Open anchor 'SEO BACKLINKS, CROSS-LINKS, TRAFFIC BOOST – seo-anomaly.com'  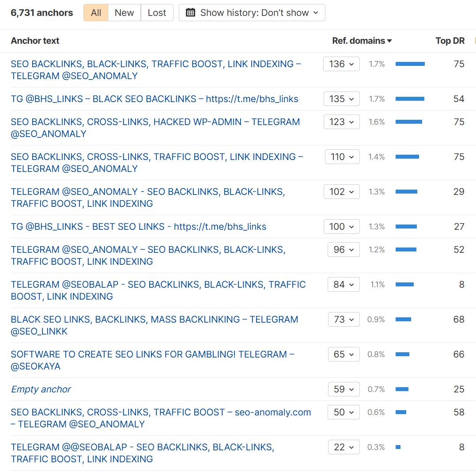[x=161, y=418]
